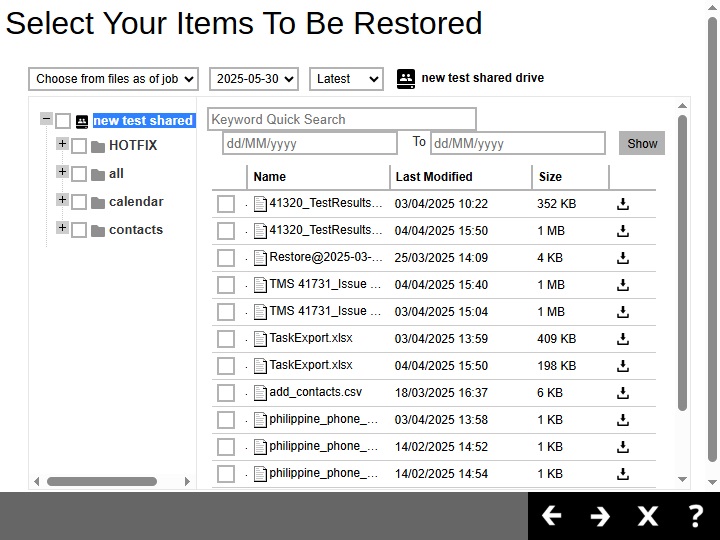720x540 pixels.
Task: Download 41320_TestResults modified 04/04/2025 15:50
Action: [623, 231]
